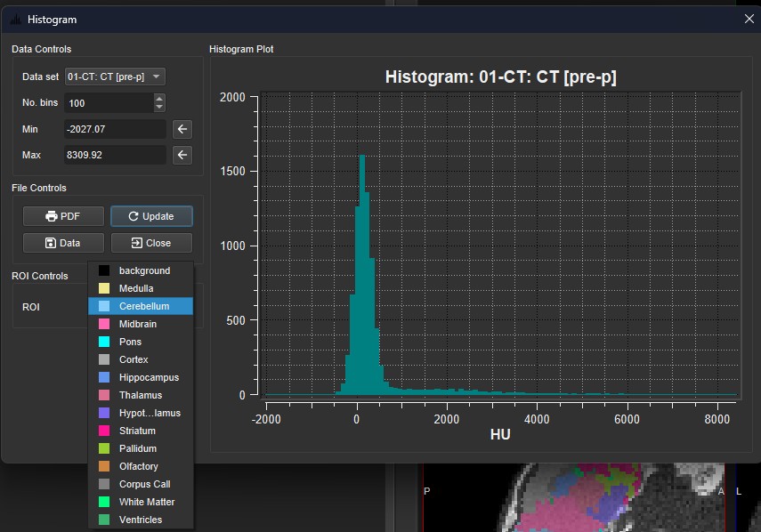Choose Ventricles in the ROI list
Image resolution: width=761 pixels, height=532 pixels.
point(141,520)
